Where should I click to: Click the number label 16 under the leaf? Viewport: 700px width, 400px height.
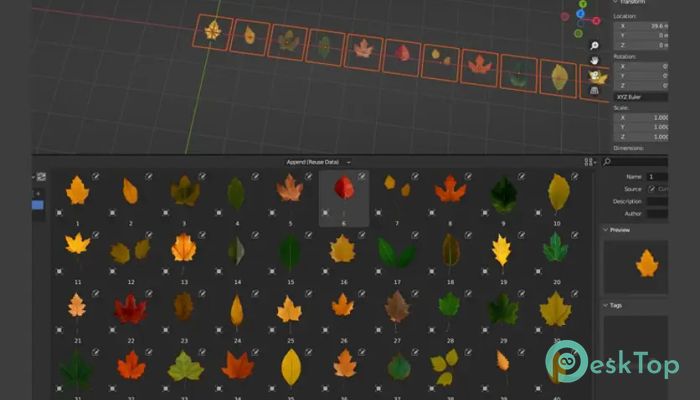[x=344, y=282]
